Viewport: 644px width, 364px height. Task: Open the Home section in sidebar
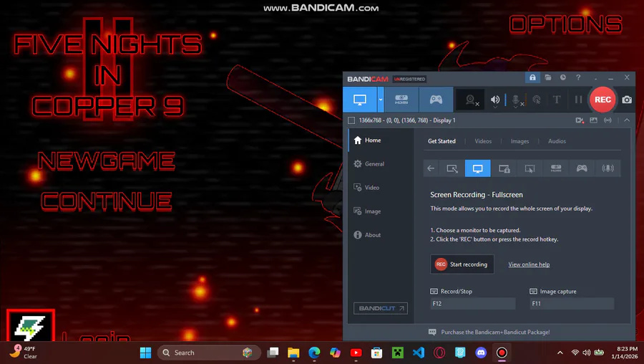(381, 140)
